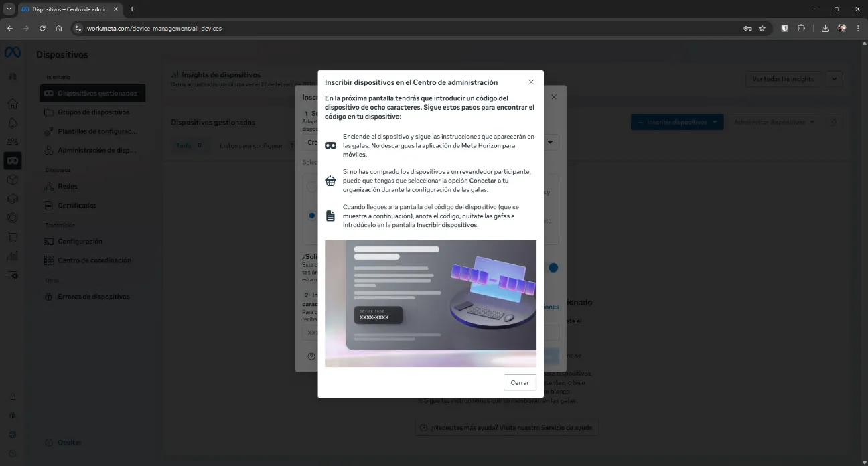
Task: Click the help question-mark icon in background dialog
Action: (x=311, y=356)
